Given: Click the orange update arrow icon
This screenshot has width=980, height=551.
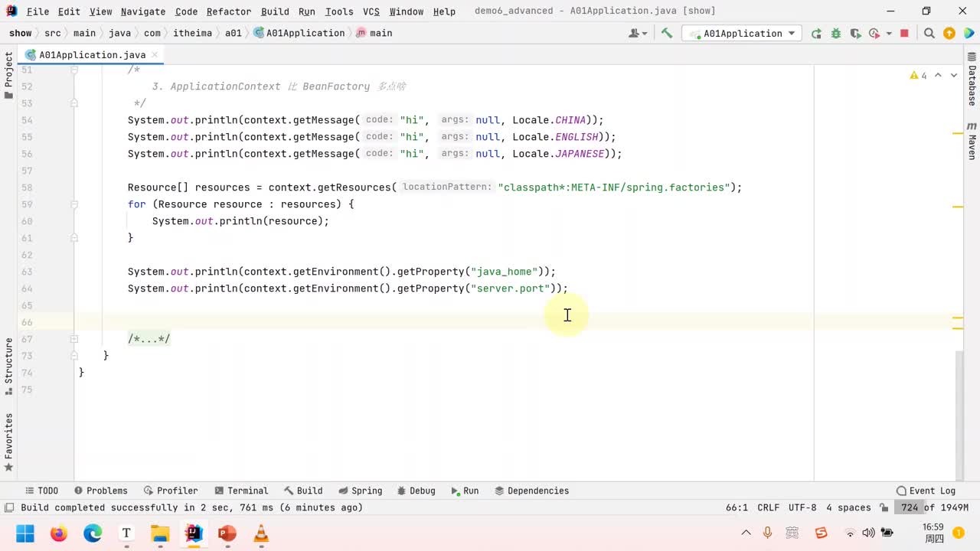Looking at the screenshot, I should coord(949,33).
